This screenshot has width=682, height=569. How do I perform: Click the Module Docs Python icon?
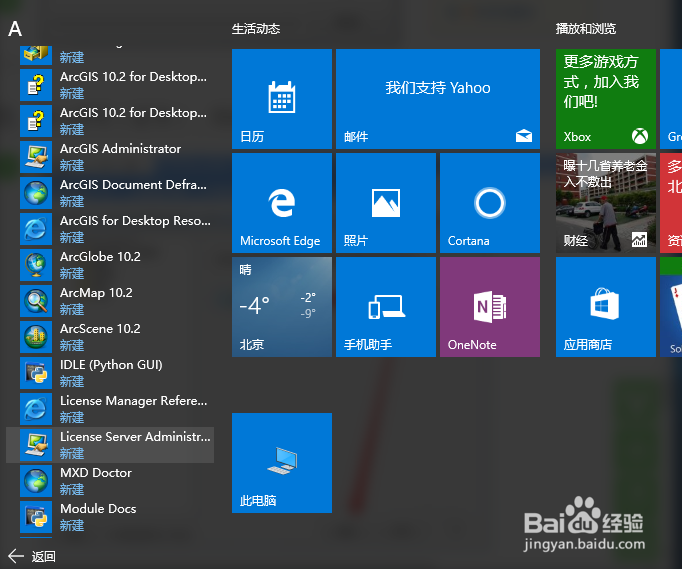tap(36, 517)
